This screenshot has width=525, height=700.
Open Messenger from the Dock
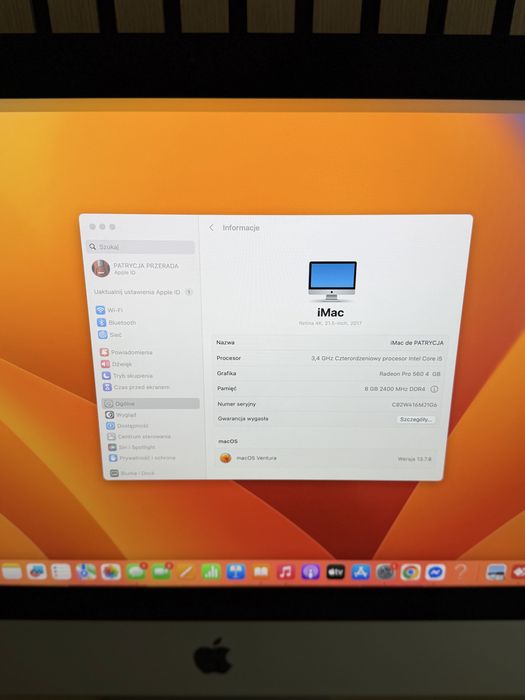coord(435,572)
